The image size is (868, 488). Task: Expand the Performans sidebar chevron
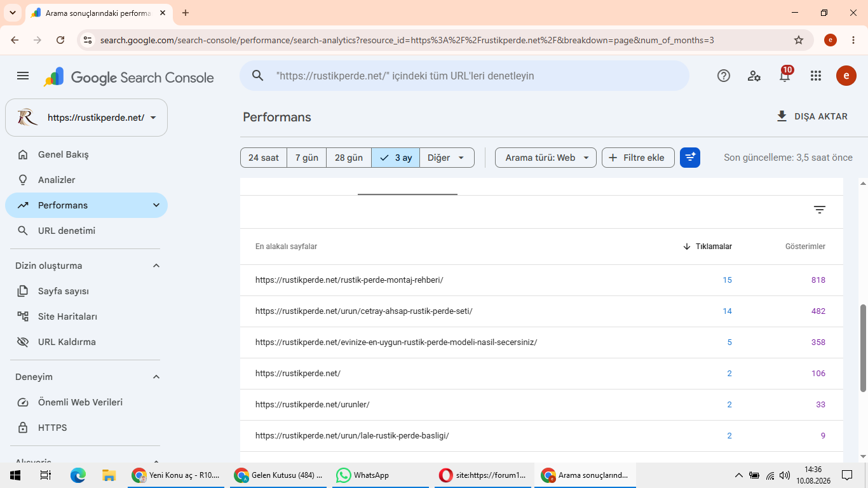156,205
